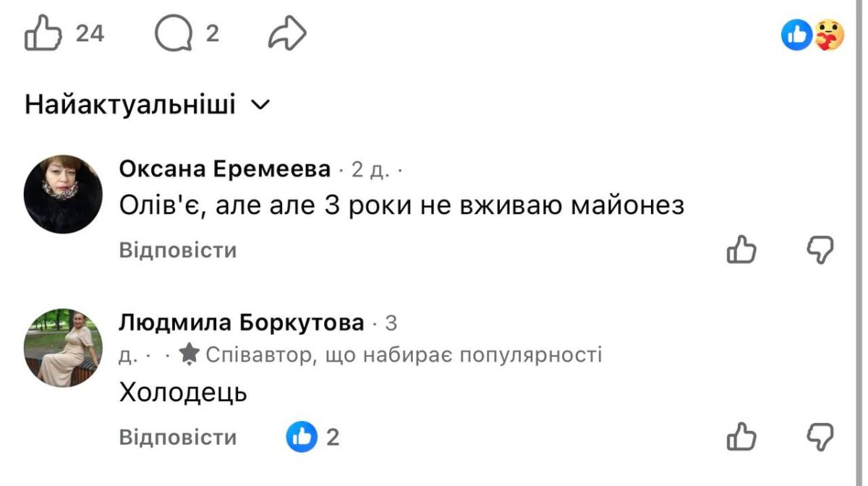Share the post using arrow icon
The image size is (868, 486).
pyautogui.click(x=287, y=34)
